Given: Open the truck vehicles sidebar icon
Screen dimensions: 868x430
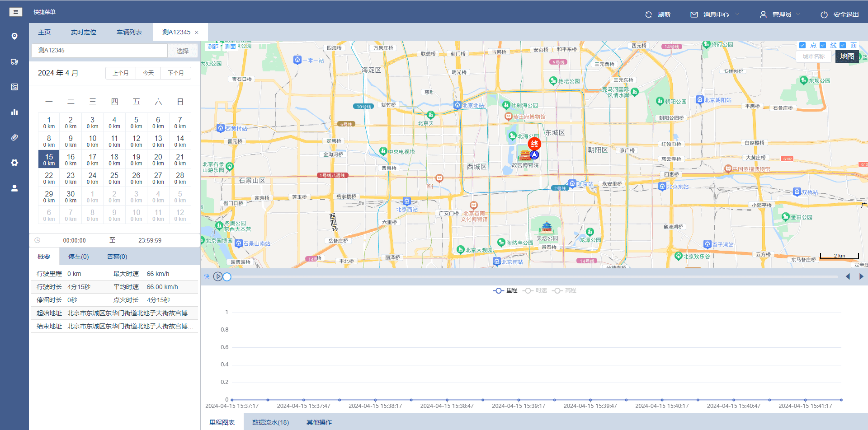Looking at the screenshot, I should tap(14, 61).
